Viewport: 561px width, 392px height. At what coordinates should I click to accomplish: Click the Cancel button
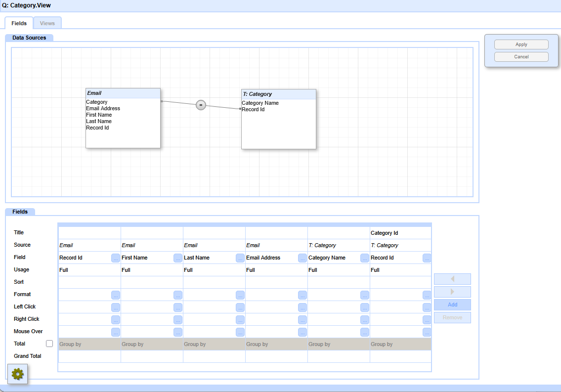point(521,57)
